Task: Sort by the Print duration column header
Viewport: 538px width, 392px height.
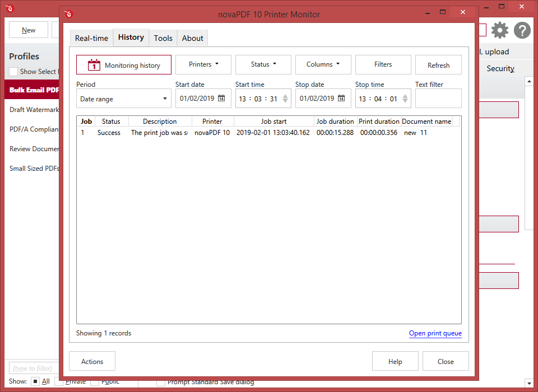Action: (379, 121)
